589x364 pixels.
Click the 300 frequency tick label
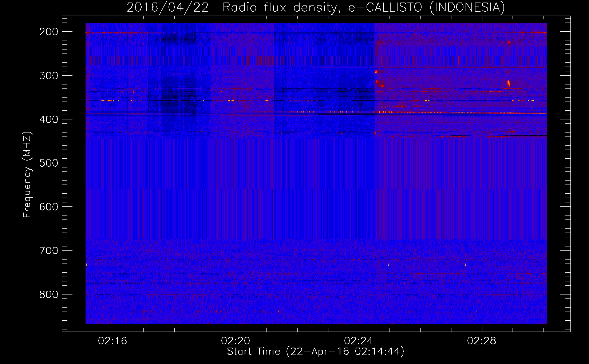pyautogui.click(x=49, y=76)
